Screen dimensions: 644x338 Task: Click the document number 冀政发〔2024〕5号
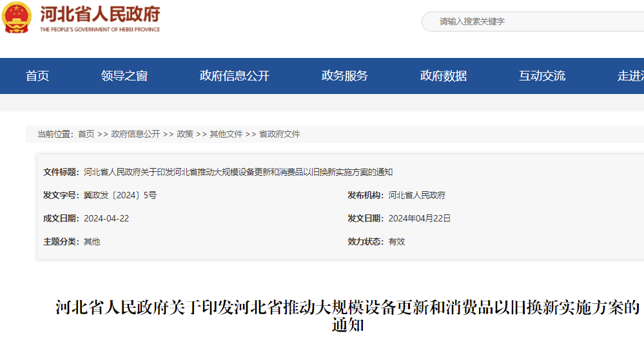tap(120, 195)
